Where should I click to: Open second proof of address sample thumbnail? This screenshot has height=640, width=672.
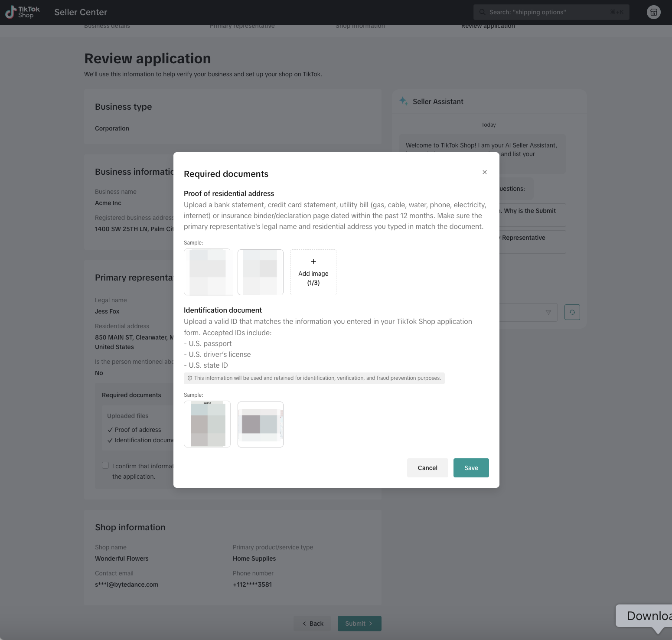pos(260,272)
